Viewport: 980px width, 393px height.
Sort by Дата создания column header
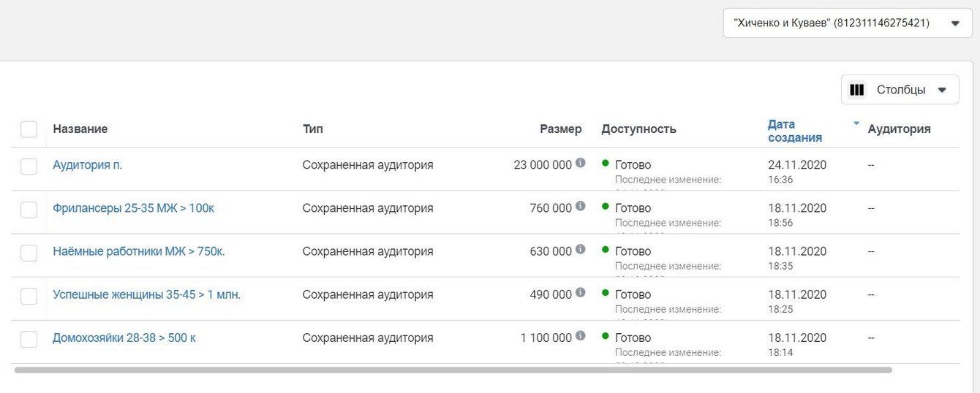pos(794,131)
